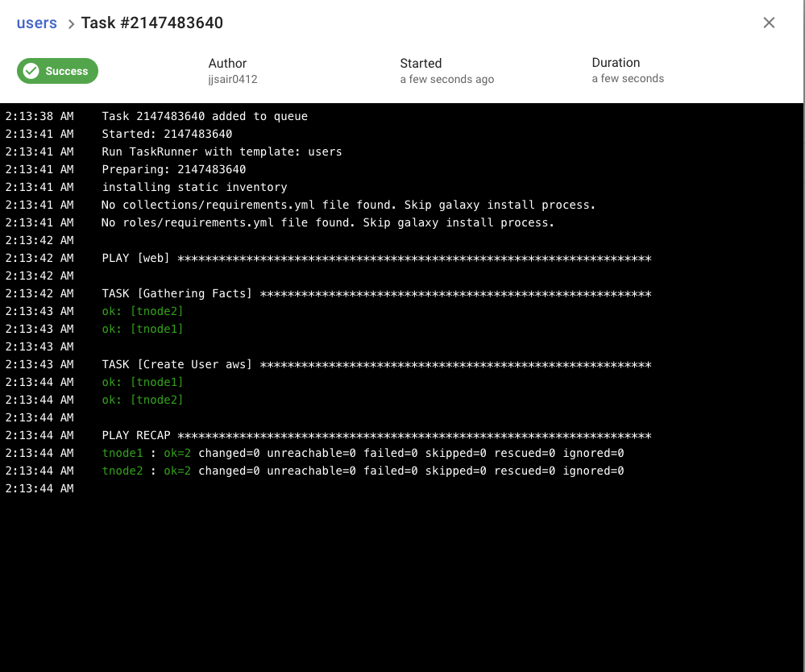Screen dimensions: 805x672
Task: Click the line 'installing static inventory'
Action: (194, 187)
